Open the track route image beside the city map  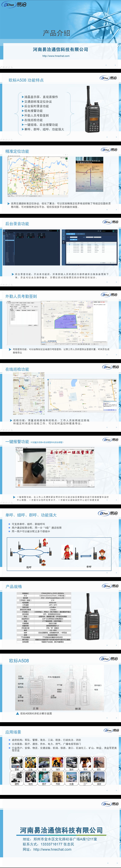click(x=90, y=174)
